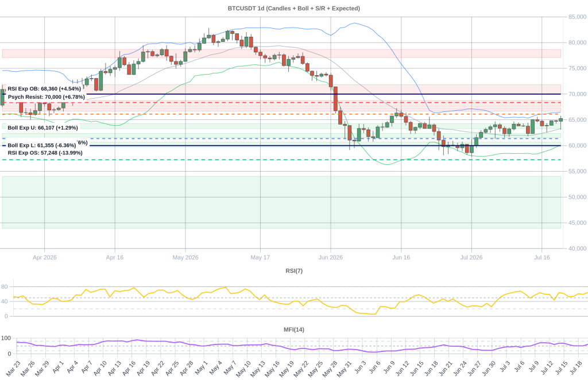Click the 'Jun 30' bottom axis label
The height and width of the screenshot is (380, 588).
(x=488, y=369)
